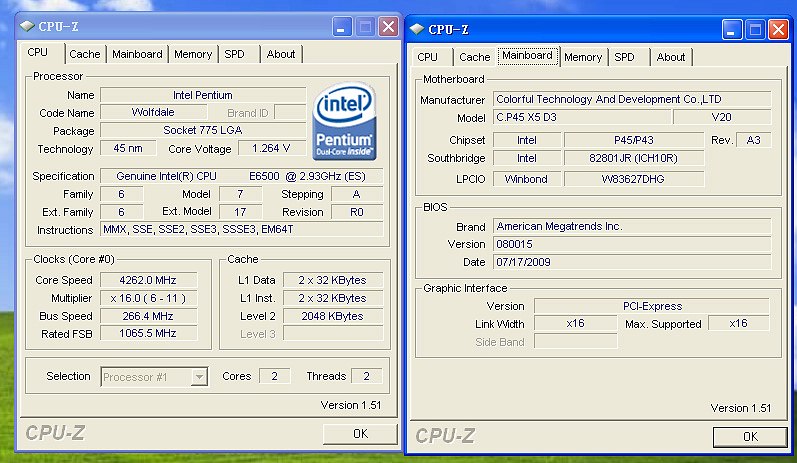
Task: Click the Colorful Technology manufacturer field
Action: click(632, 99)
